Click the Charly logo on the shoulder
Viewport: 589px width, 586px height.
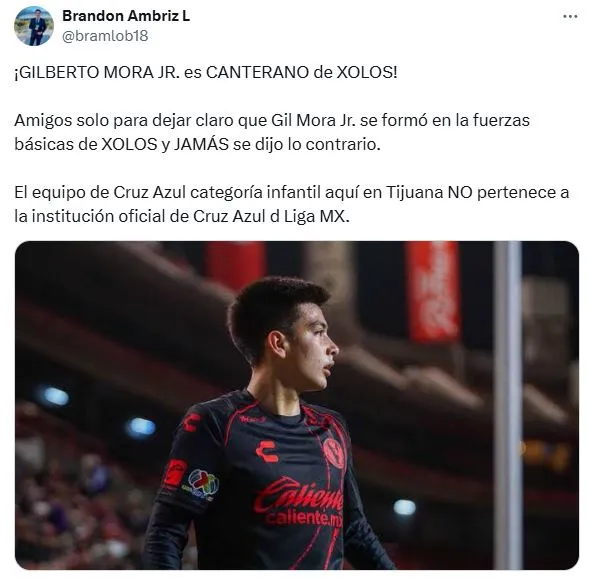coord(192,421)
